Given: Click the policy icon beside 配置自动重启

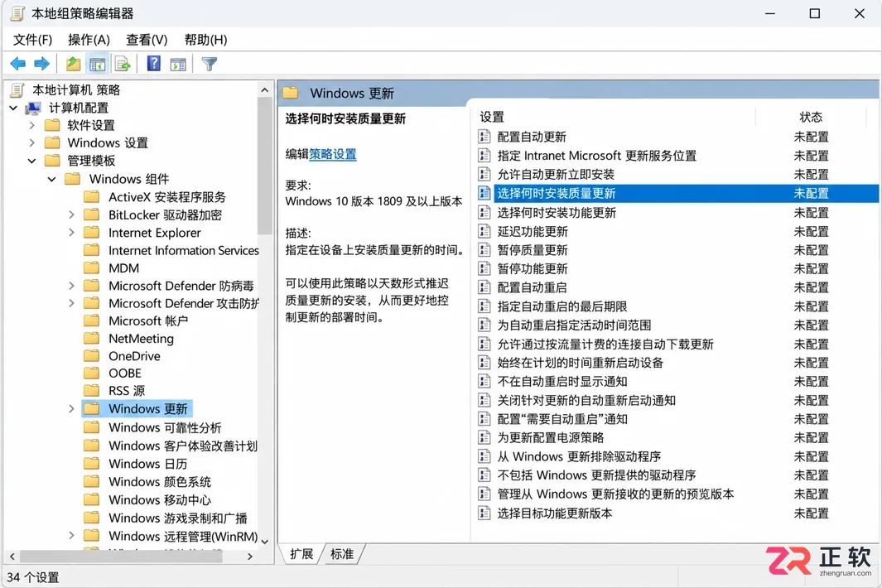Looking at the screenshot, I should tap(484, 287).
